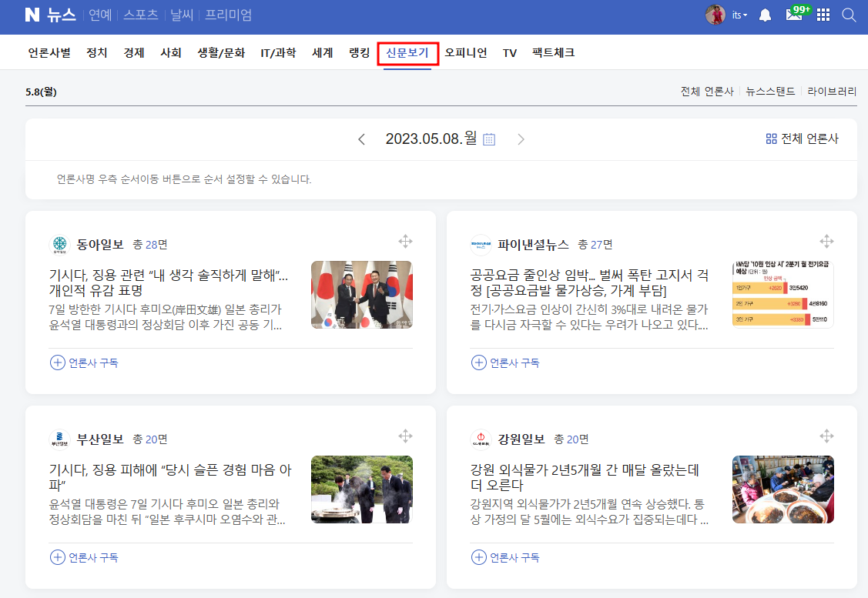868x598 pixels.
Task: Open headline 강원 외식물가 2년5개월 간 매달
Action: [x=585, y=477]
